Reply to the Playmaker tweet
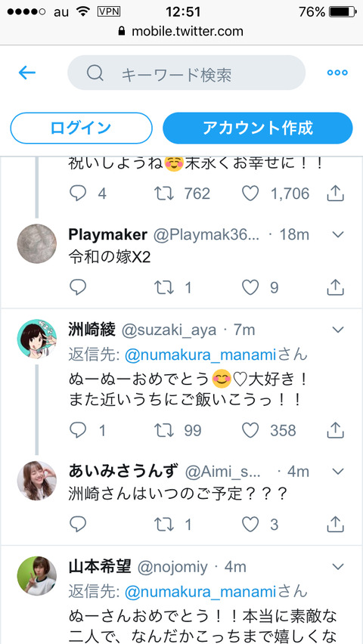 (x=78, y=287)
